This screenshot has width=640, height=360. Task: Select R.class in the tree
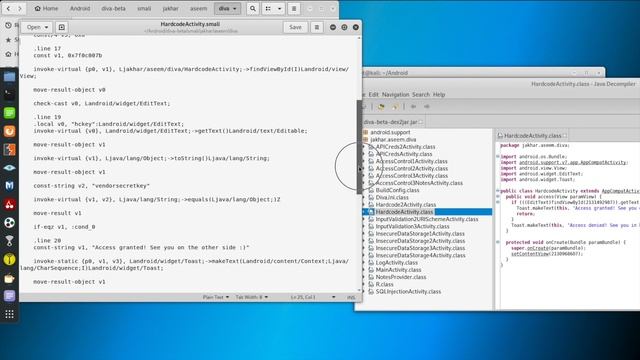point(384,284)
